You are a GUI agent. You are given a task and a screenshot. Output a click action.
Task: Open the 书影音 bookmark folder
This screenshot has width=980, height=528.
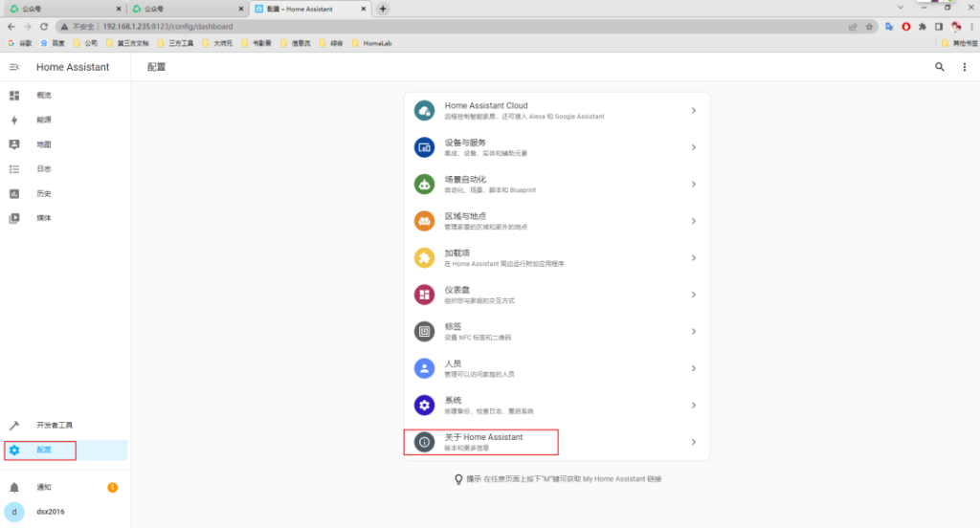pos(256,43)
